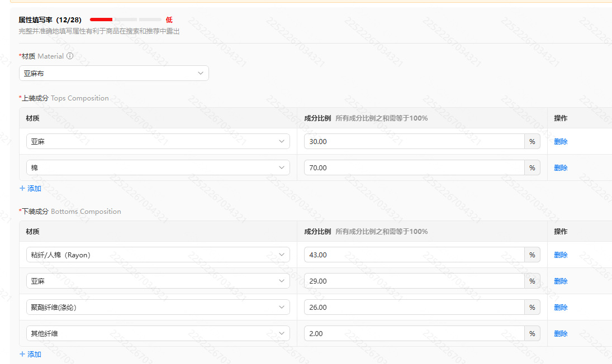Viewport: 612px width, 364px height.
Task: Open the 棉 material dropdown
Action: tap(158, 167)
